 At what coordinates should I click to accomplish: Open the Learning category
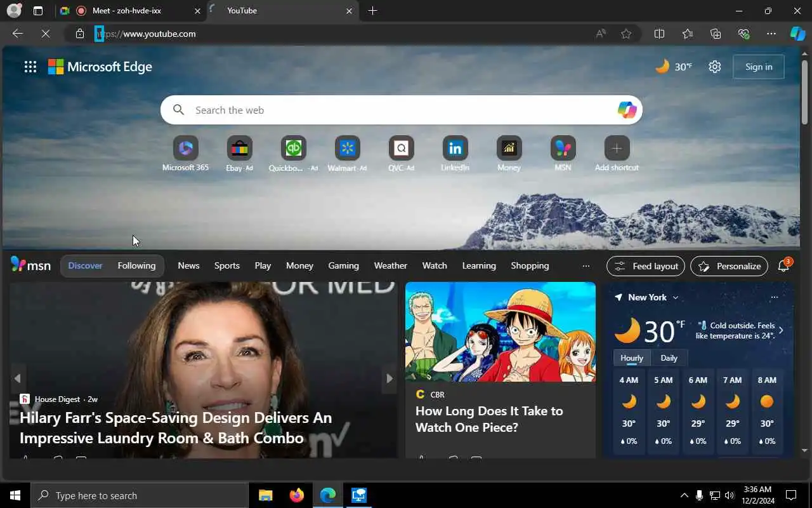tap(479, 265)
